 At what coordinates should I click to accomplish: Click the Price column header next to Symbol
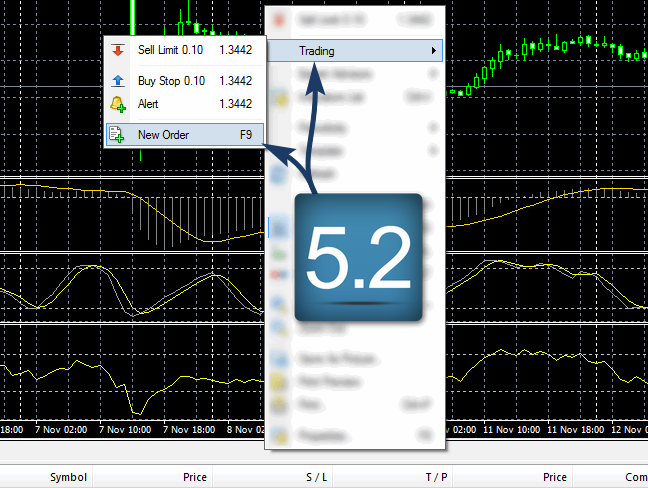tap(195, 477)
